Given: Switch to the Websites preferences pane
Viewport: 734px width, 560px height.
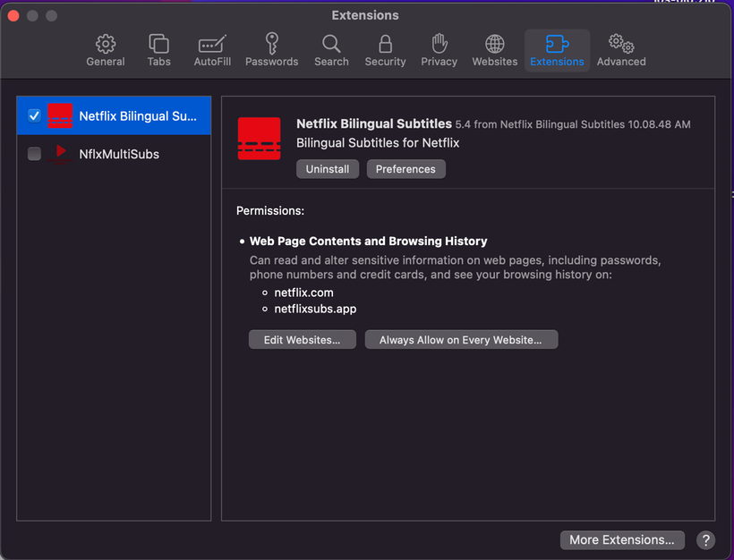Looking at the screenshot, I should pos(494,50).
